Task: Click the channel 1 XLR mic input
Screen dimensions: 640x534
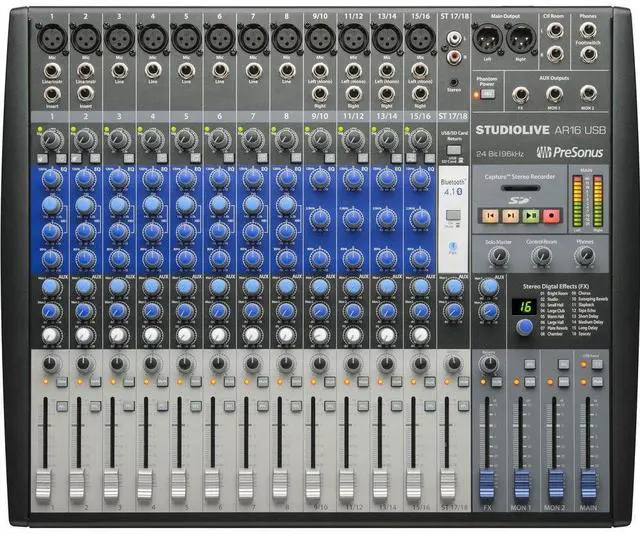Action: (x=51, y=40)
